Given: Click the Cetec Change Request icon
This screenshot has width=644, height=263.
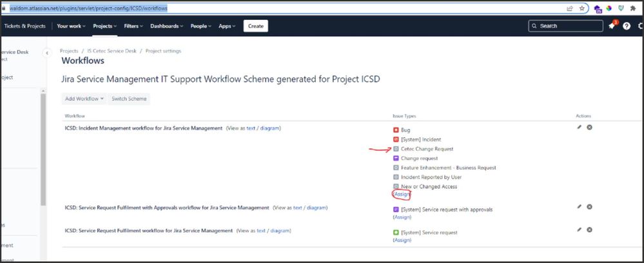Looking at the screenshot, I should coord(396,149).
